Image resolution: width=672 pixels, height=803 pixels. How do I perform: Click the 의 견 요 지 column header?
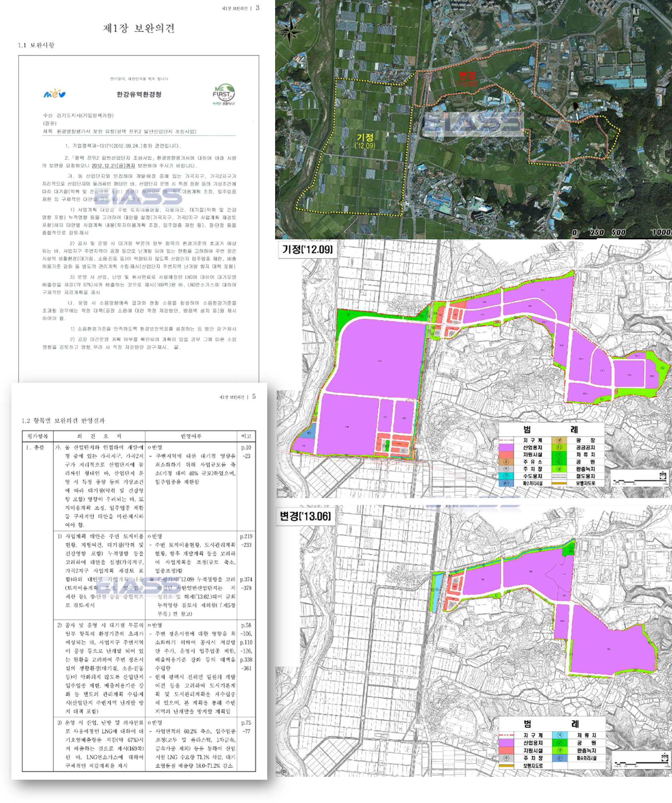(x=99, y=436)
